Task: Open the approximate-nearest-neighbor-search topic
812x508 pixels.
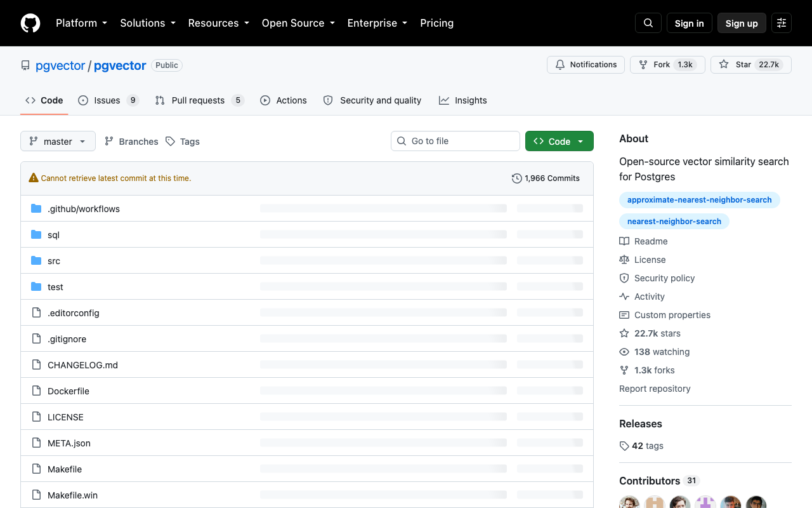Action: 700,200
